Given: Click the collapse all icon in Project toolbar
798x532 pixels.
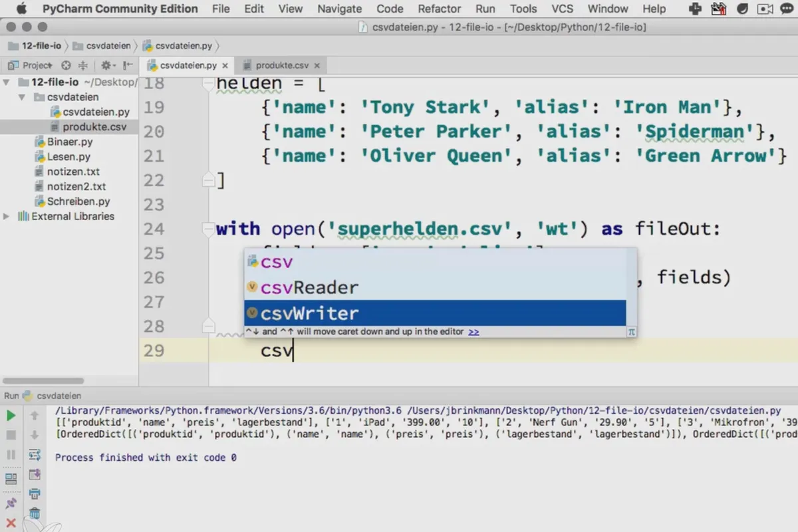Looking at the screenshot, I should click(83, 65).
